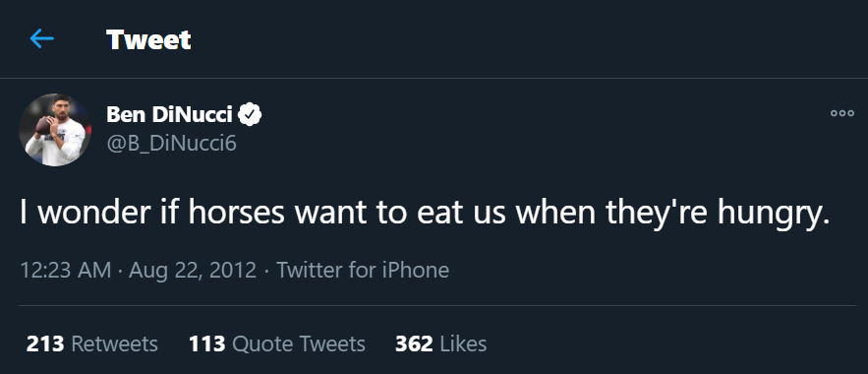Click the 12:23 AM timestamp
868x374 pixels.
(x=65, y=271)
